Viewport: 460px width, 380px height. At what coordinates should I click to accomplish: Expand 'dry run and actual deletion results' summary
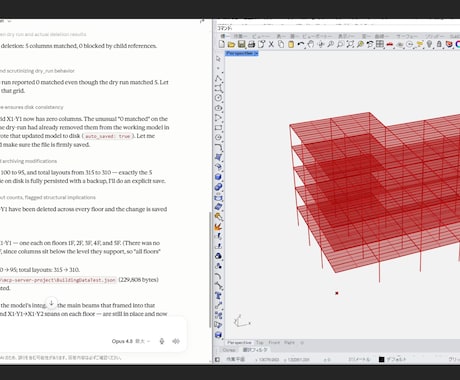43,34
